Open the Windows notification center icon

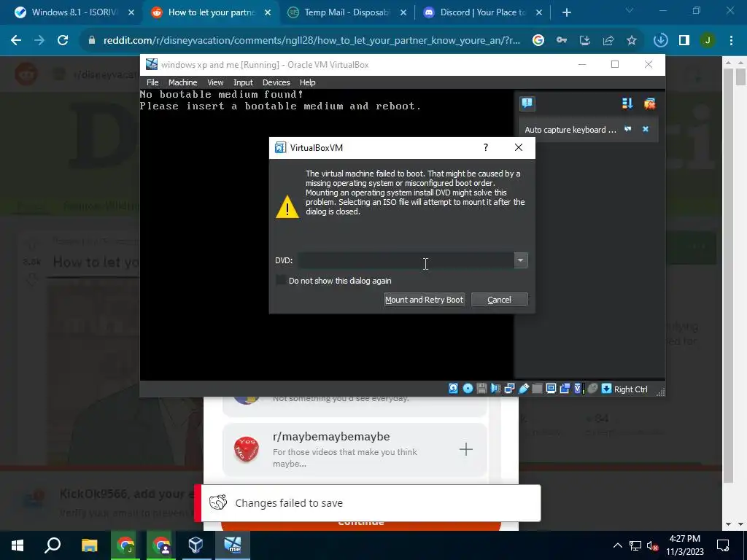point(723,545)
